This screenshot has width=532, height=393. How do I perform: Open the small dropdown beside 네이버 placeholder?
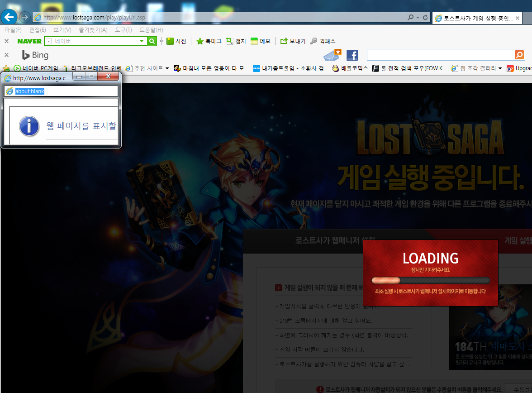(x=48, y=41)
